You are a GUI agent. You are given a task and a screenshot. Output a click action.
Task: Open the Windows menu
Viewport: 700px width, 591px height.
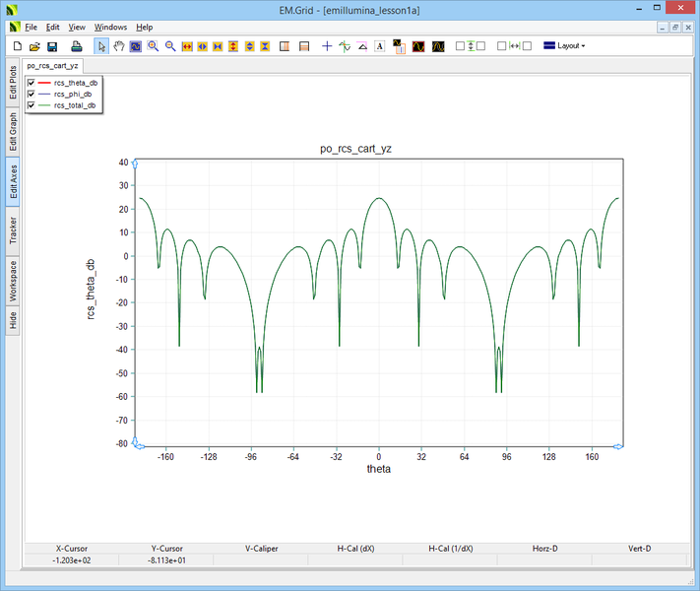(110, 28)
